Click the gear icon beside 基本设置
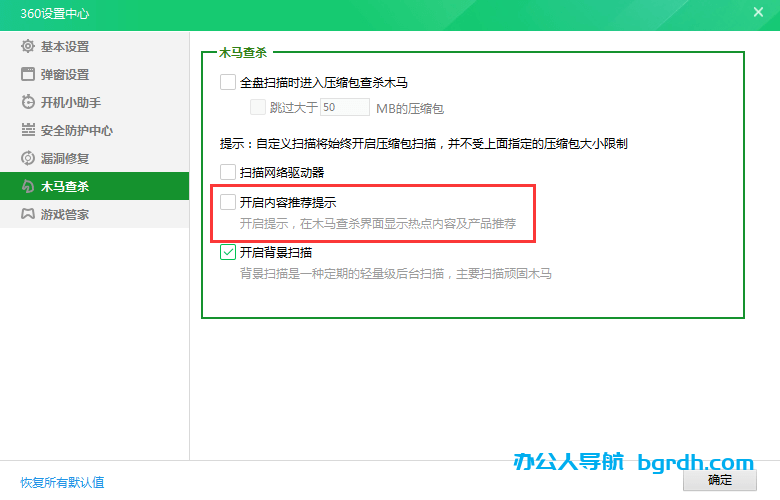Screen dimensions: 780x500 point(28,46)
